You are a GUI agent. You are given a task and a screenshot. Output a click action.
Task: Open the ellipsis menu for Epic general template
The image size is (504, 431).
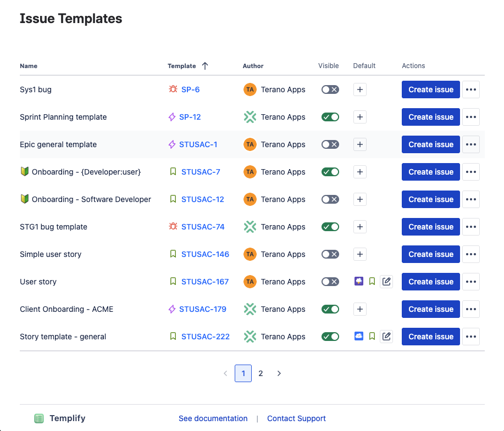pos(471,144)
